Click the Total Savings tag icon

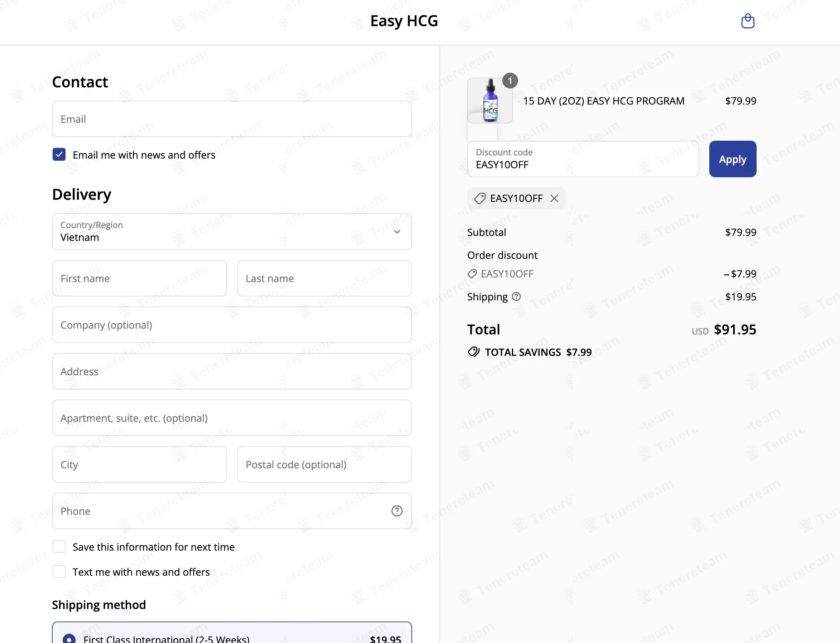click(x=473, y=352)
